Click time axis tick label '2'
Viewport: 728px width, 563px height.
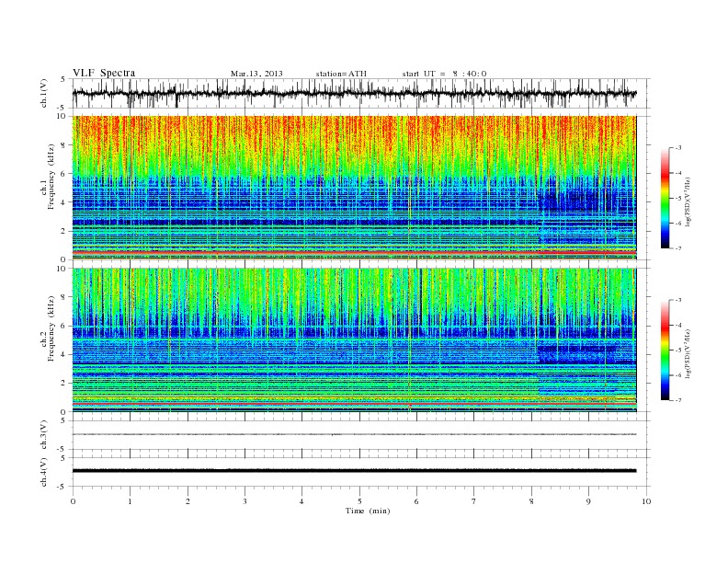[188, 501]
